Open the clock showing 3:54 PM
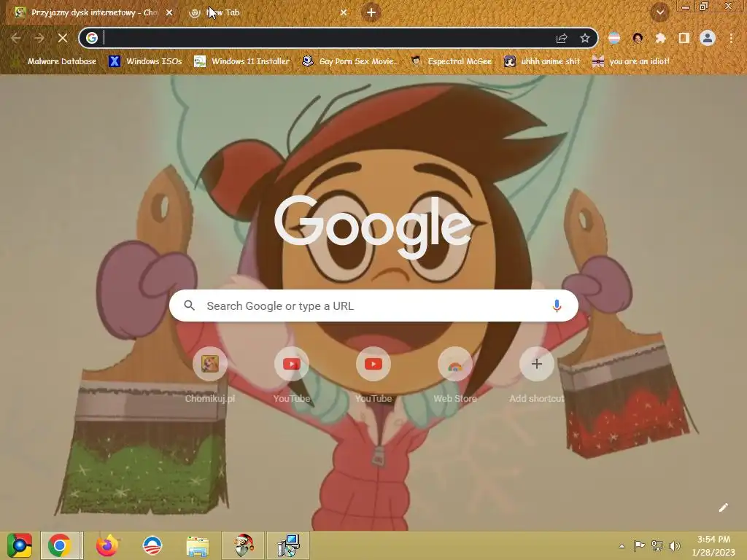 (x=713, y=545)
